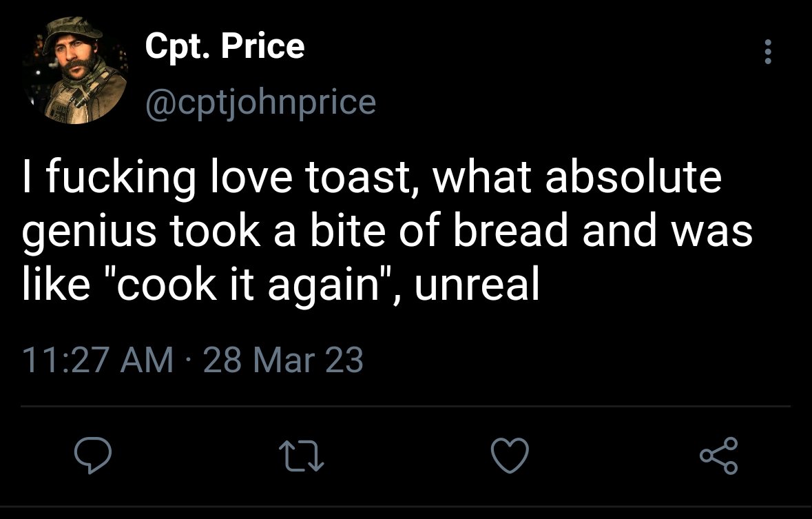Screen dimensions: 812x519
Task: Open the reply speech bubble icon
Action: (93, 455)
